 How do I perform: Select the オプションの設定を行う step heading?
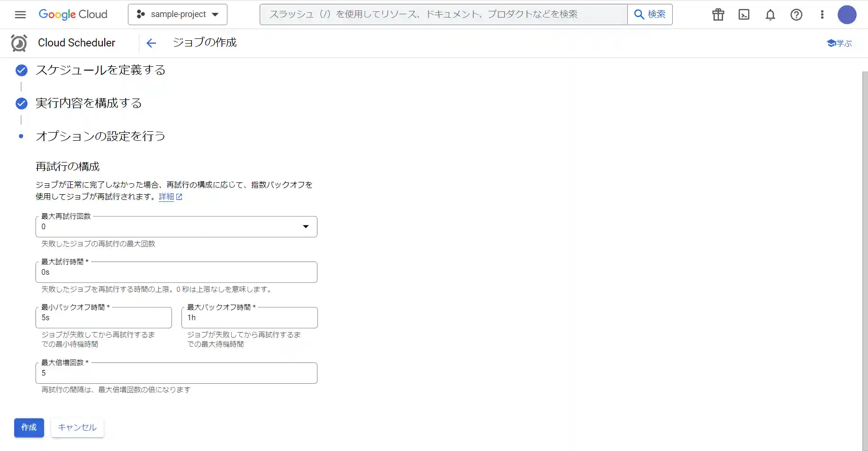[100, 136]
